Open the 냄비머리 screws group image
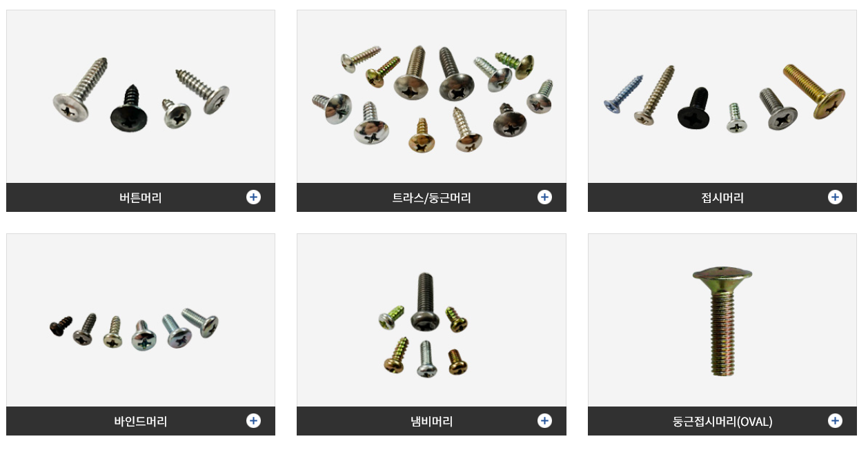The image size is (868, 450). [431, 320]
